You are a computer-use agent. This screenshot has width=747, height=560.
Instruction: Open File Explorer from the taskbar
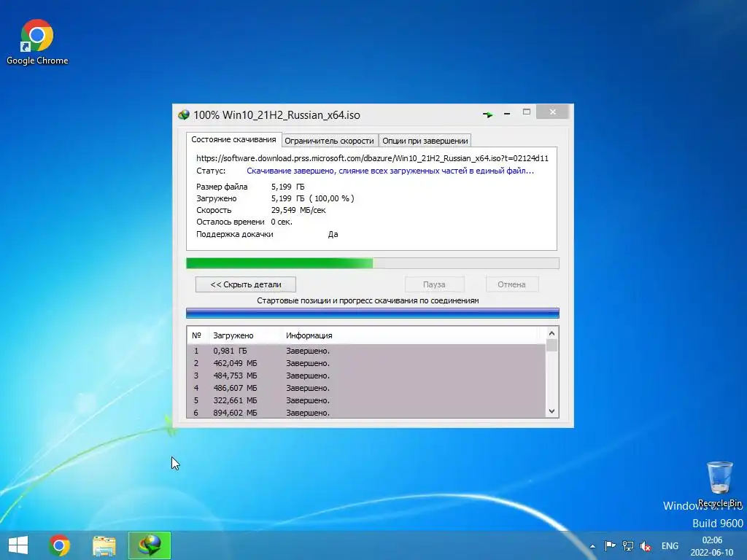(104, 545)
